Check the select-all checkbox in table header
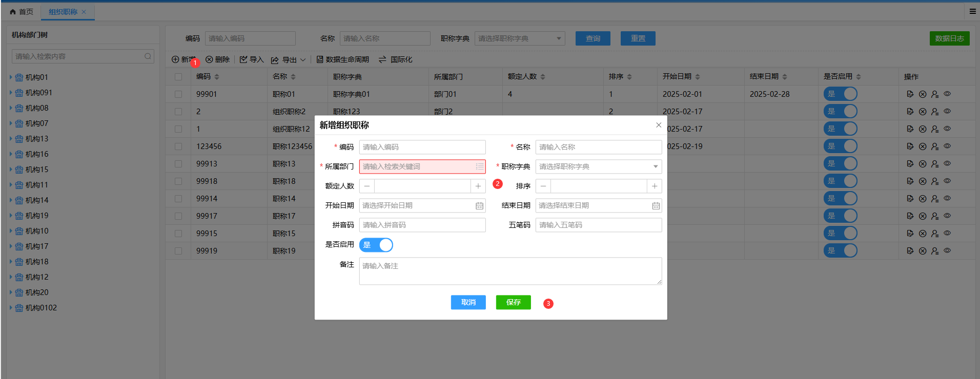Viewport: 980px width, 379px height. [178, 77]
